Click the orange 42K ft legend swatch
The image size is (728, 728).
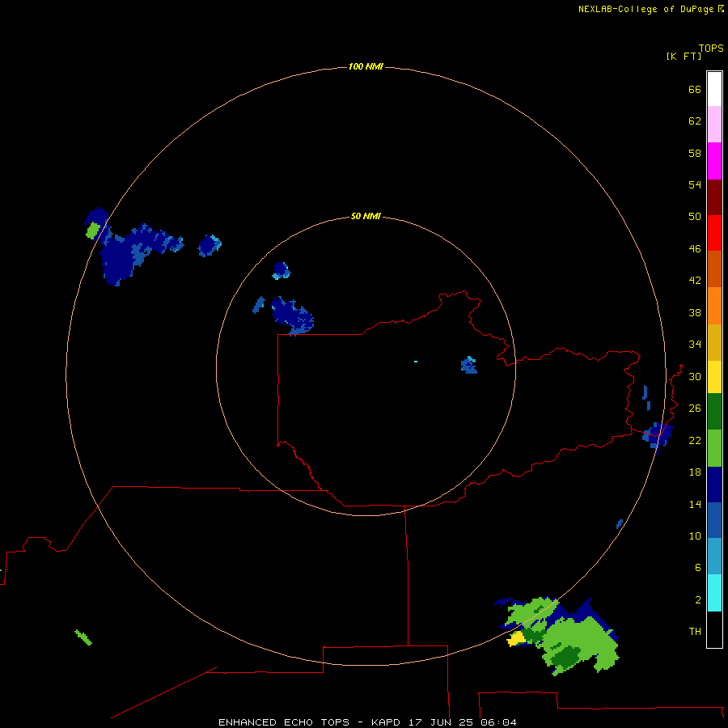(714, 306)
